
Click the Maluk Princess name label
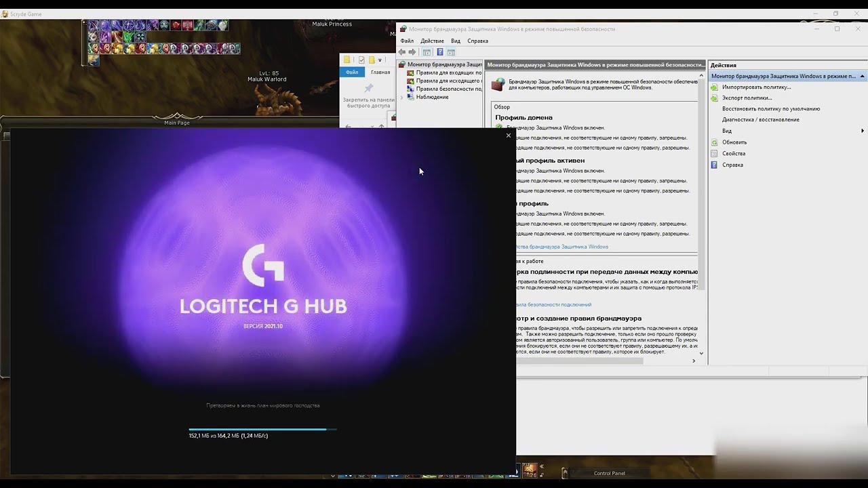[332, 24]
